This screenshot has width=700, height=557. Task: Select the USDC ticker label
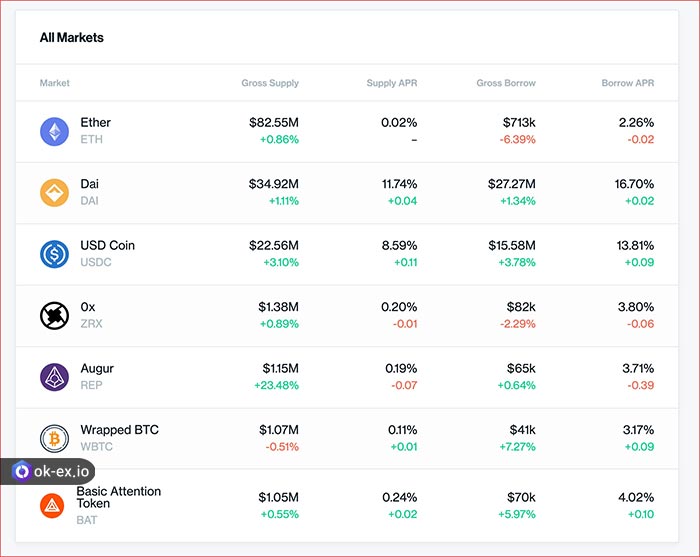pyautogui.click(x=96, y=262)
